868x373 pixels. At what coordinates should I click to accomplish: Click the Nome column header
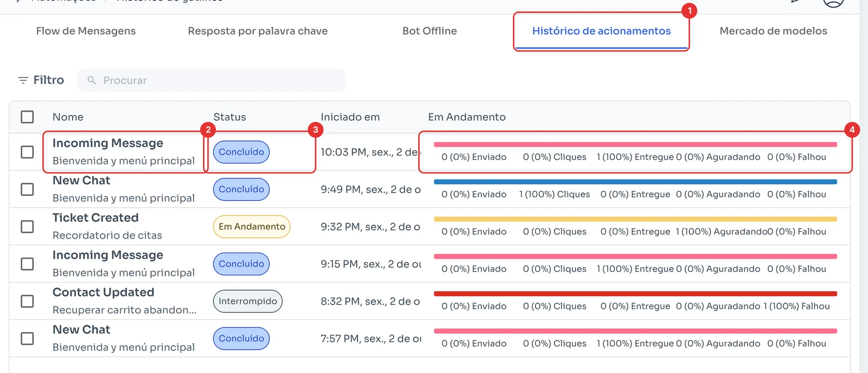click(68, 117)
